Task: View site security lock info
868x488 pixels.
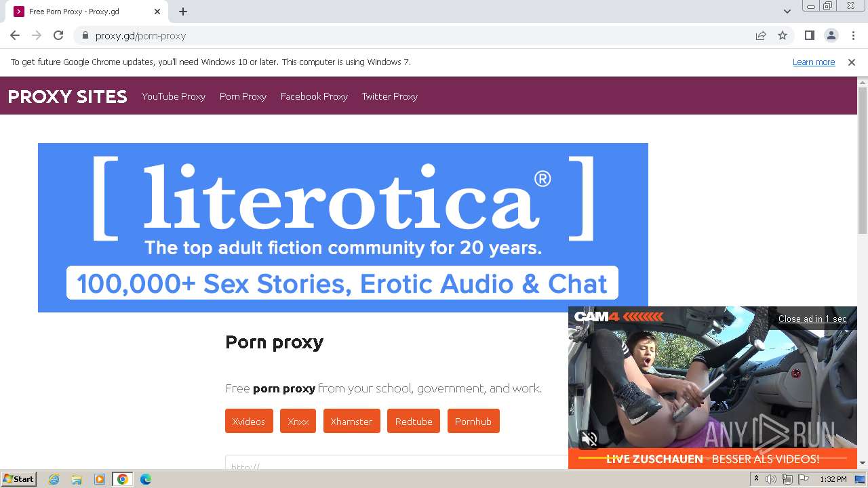Action: click(x=85, y=36)
